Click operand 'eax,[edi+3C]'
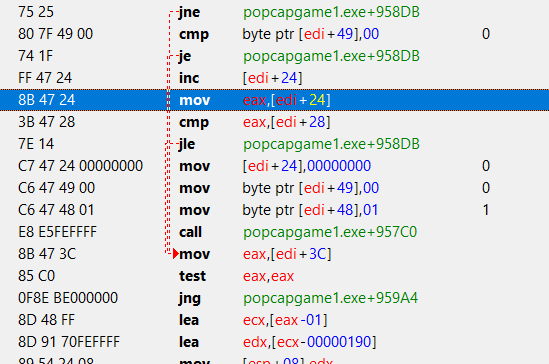 287,254
